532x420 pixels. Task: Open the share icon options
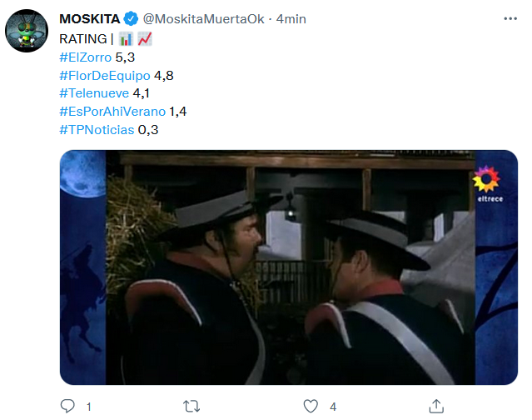click(436, 406)
